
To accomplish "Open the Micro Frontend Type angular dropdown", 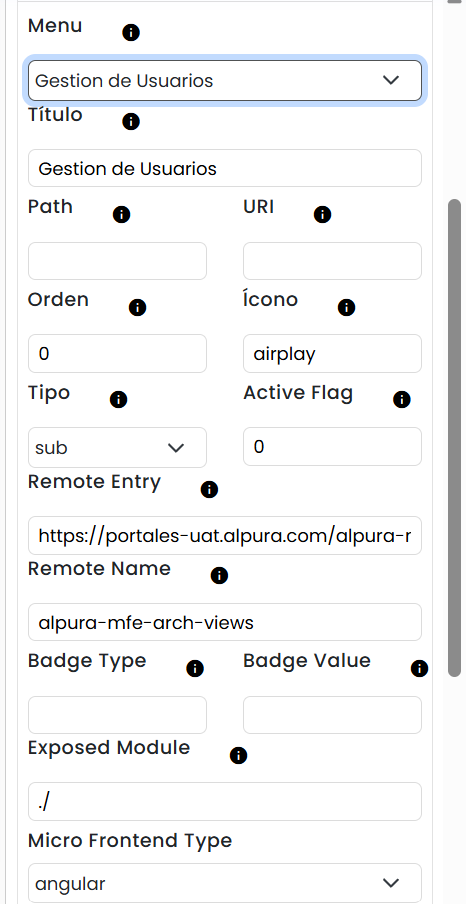I will 225,883.
